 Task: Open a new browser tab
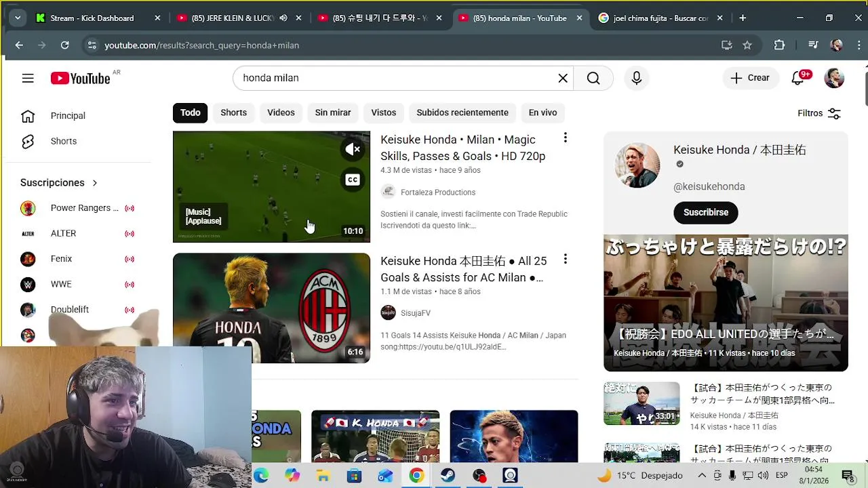coord(743,18)
